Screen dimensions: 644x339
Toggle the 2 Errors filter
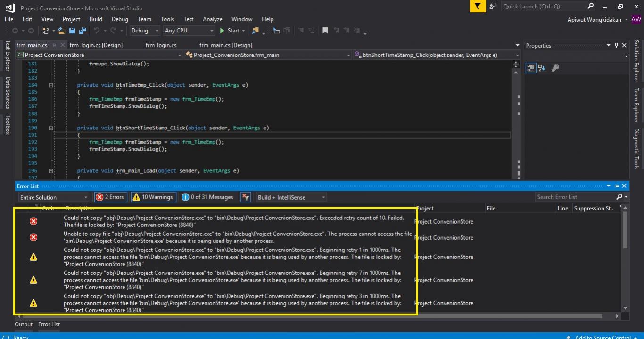pyautogui.click(x=110, y=197)
